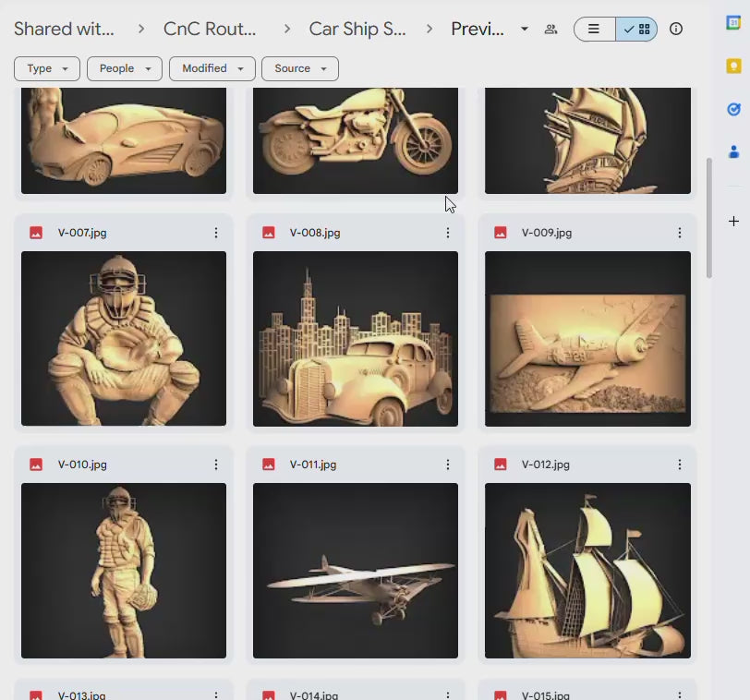Open the People filter dropdown

[x=124, y=68]
